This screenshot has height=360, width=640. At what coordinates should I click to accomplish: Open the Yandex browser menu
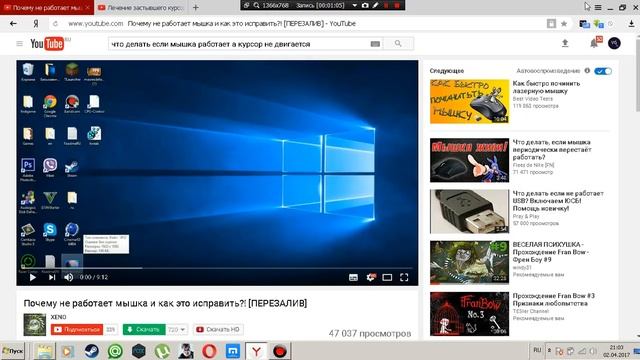tap(598, 7)
